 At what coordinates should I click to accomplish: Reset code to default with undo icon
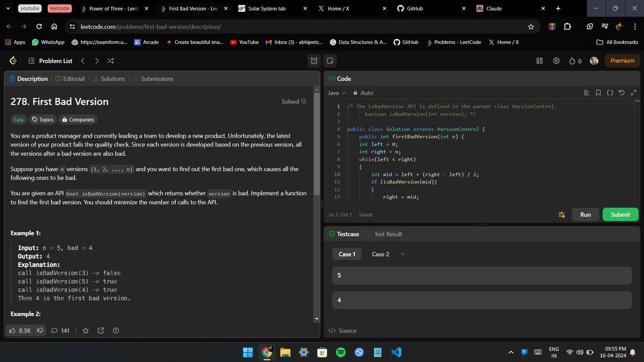point(621,93)
